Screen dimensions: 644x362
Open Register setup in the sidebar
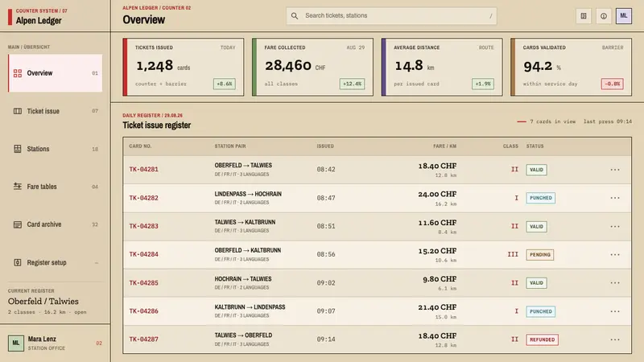55,262
